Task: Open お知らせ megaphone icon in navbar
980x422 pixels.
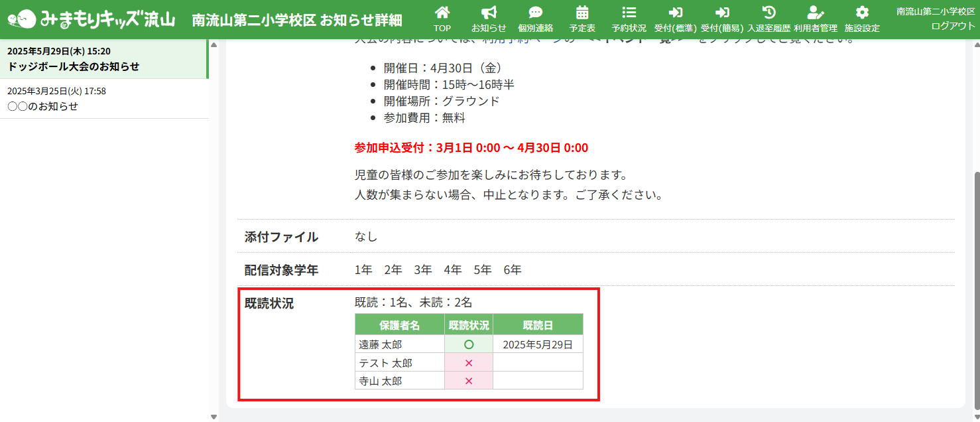Action: tap(489, 13)
